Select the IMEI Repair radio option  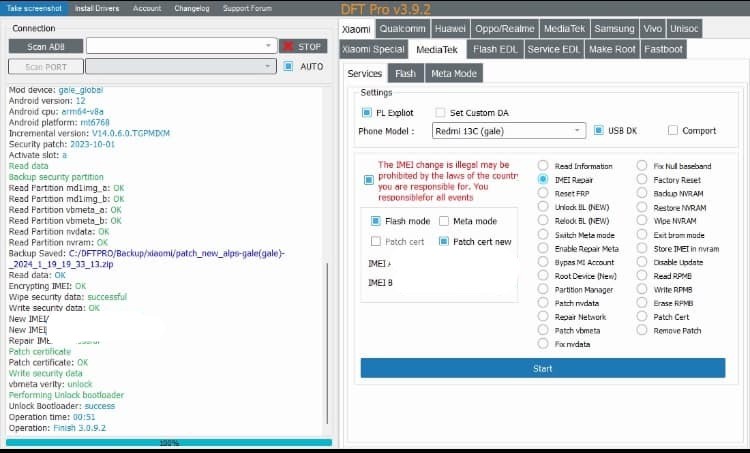[x=543, y=180]
